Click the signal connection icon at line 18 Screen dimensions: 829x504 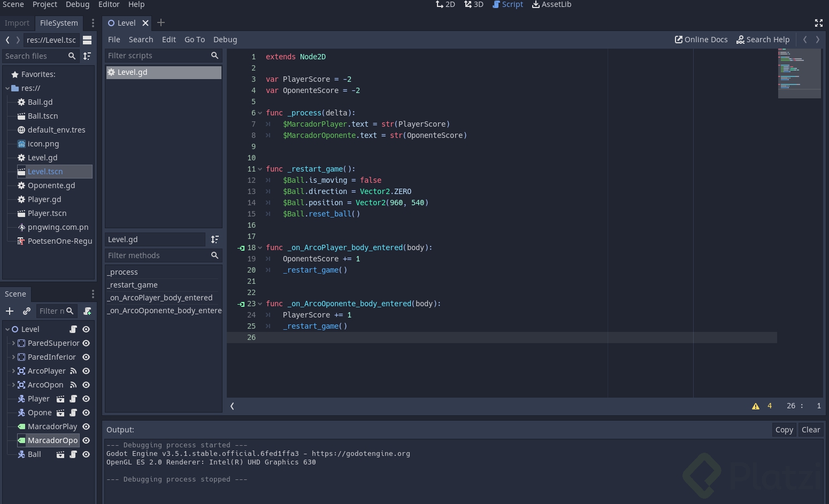click(x=241, y=248)
